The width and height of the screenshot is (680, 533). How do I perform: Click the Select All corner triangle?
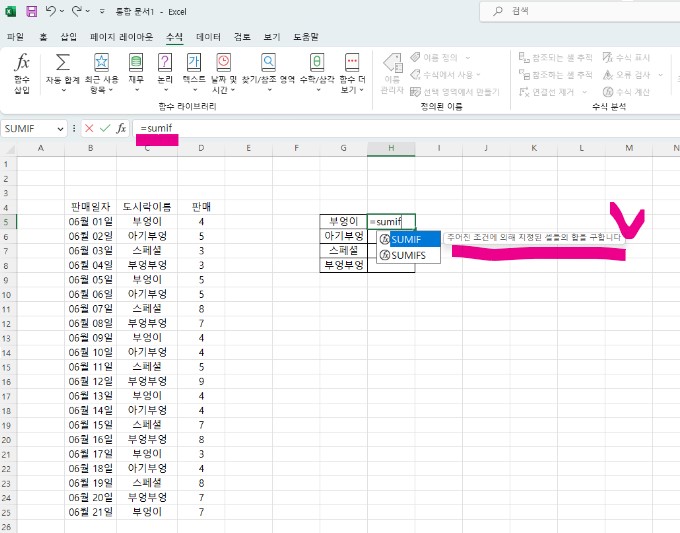[x=9, y=149]
